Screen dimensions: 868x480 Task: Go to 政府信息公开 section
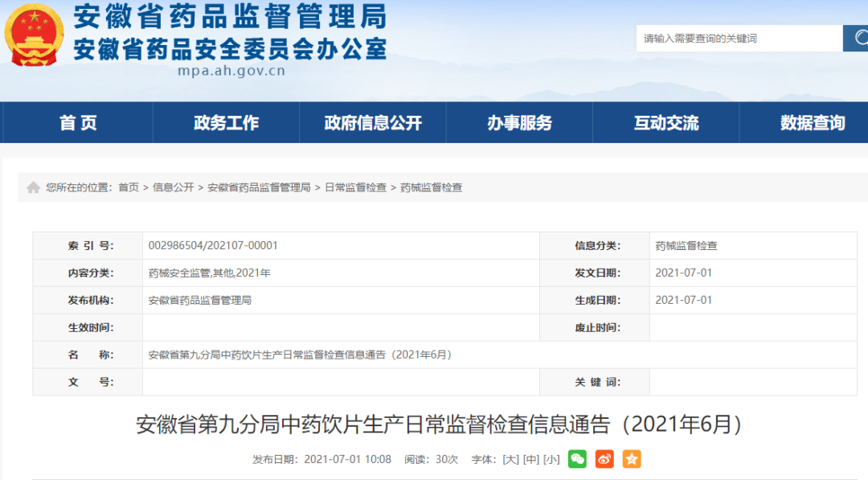(x=373, y=123)
